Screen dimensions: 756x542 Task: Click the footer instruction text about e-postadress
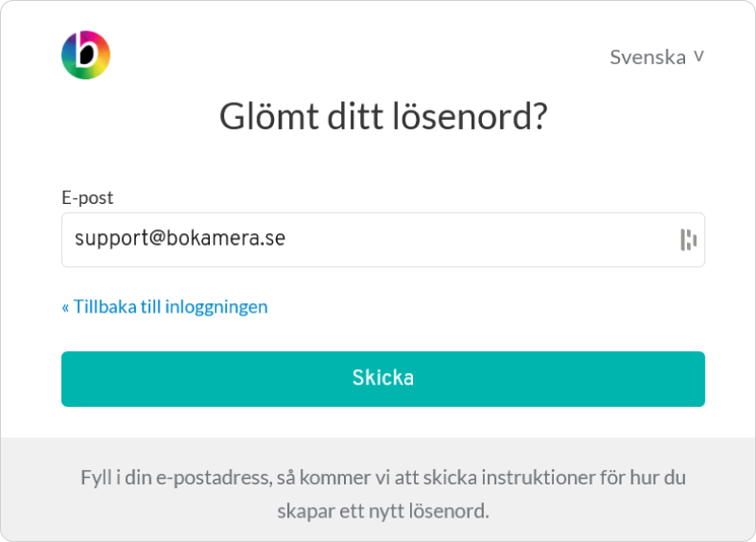tap(383, 494)
